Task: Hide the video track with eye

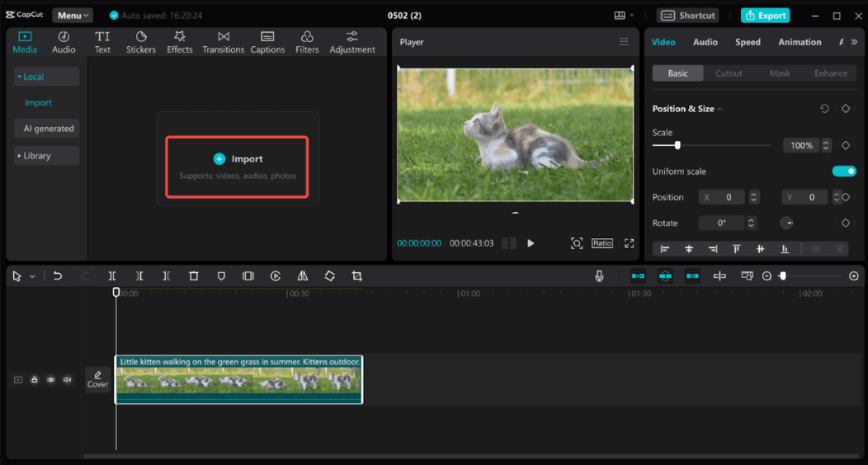Action: click(x=50, y=380)
